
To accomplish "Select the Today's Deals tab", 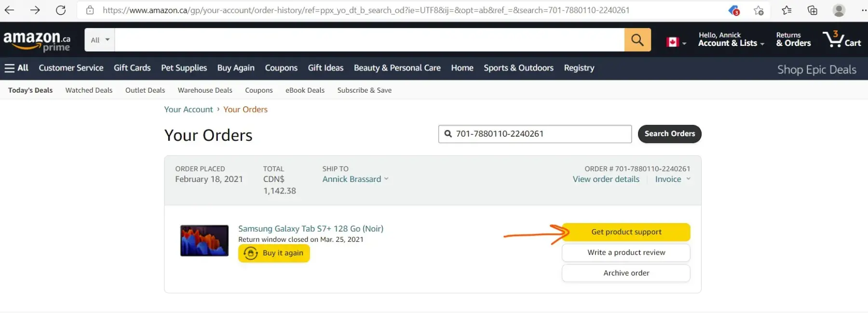I will coord(30,90).
